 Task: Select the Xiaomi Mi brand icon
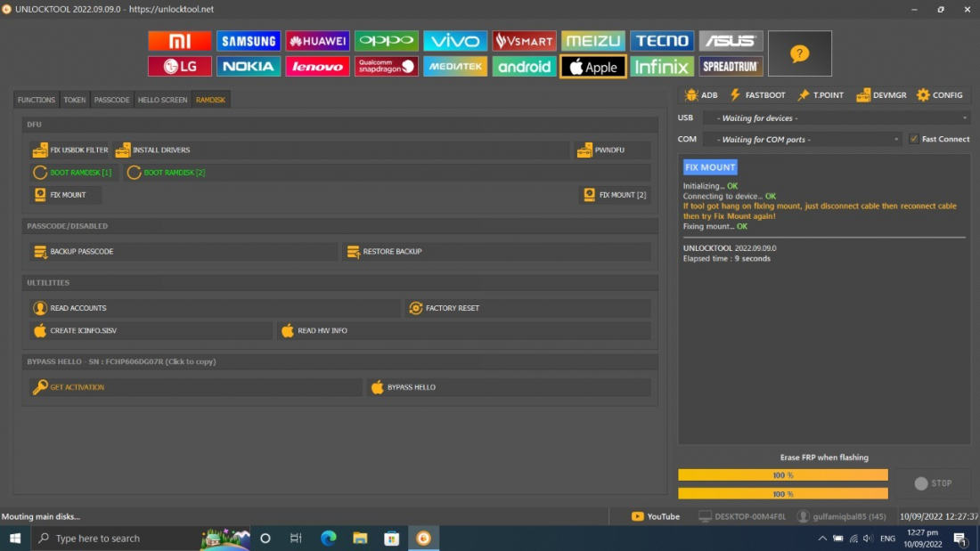click(x=179, y=41)
